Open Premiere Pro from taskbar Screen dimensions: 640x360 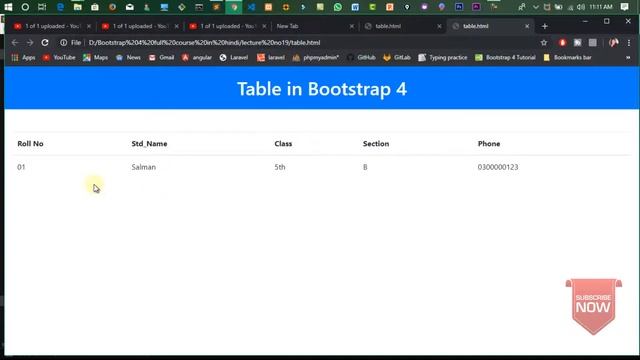click(x=476, y=7)
